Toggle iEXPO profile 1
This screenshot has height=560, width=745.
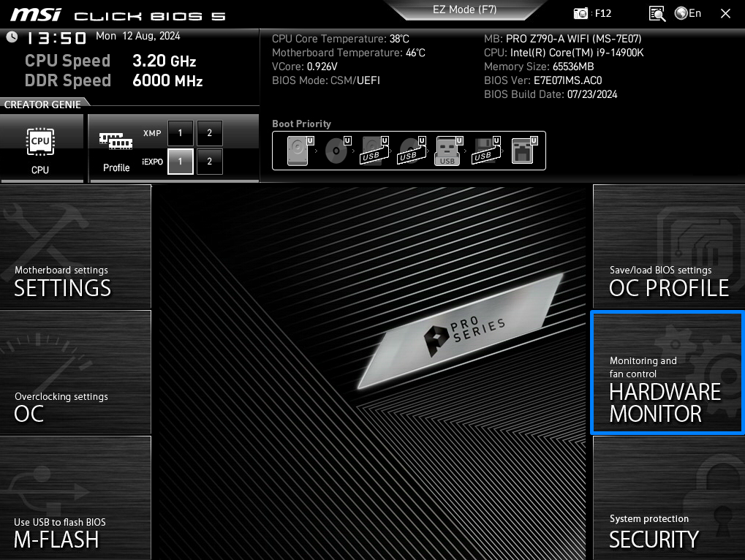180,162
